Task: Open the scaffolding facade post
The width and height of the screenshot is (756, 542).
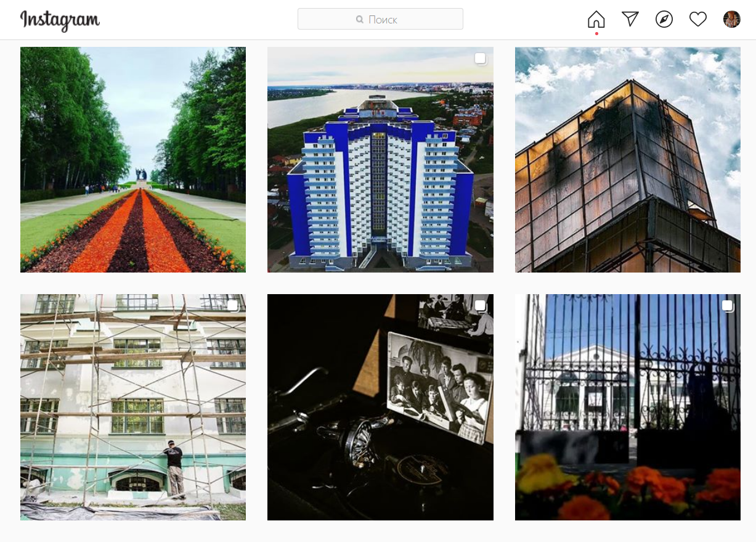Action: pos(133,407)
